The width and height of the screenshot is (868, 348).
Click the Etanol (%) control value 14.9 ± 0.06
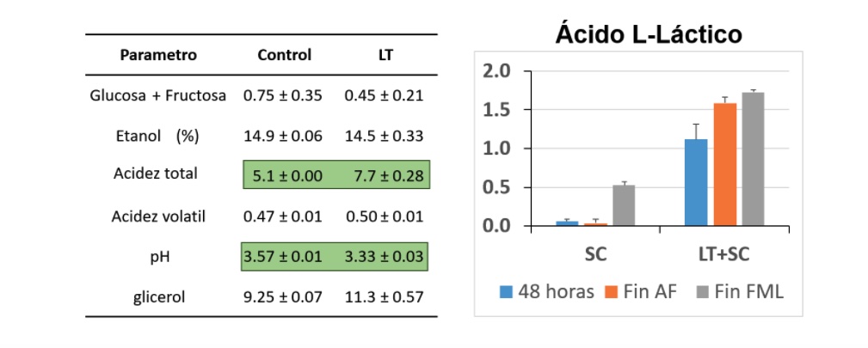[x=283, y=136]
